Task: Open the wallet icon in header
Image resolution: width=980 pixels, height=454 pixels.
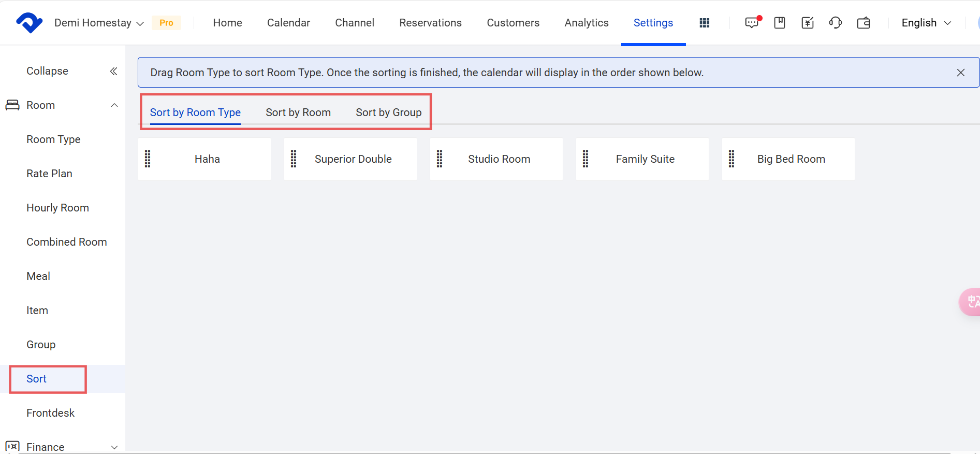Action: click(x=864, y=23)
